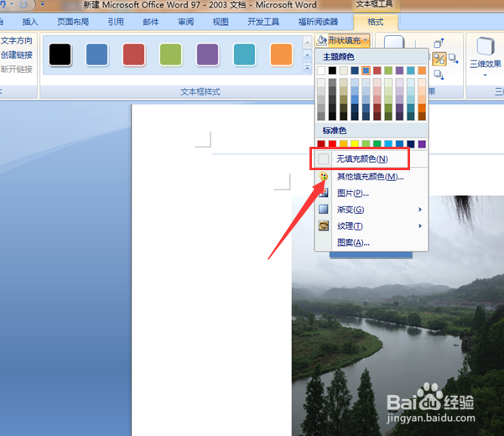Open Quick Access Toolbar customize dropdown

[x=42, y=4]
